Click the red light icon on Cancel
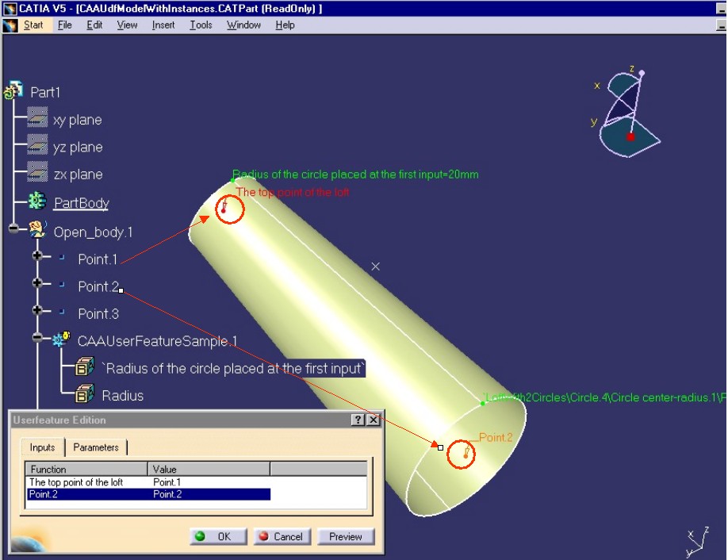Screen dimensions: 728x560 pos(264,536)
